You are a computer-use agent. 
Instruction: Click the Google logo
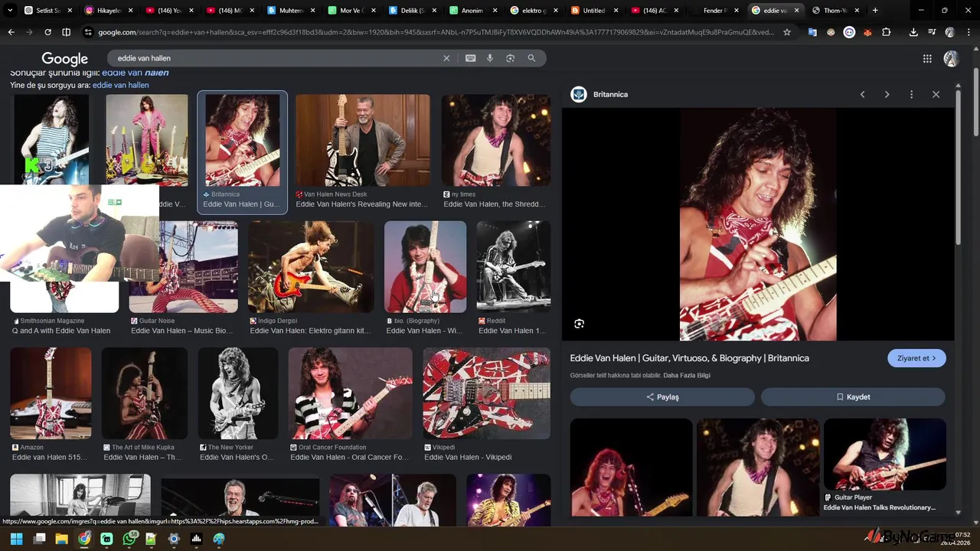(65, 59)
